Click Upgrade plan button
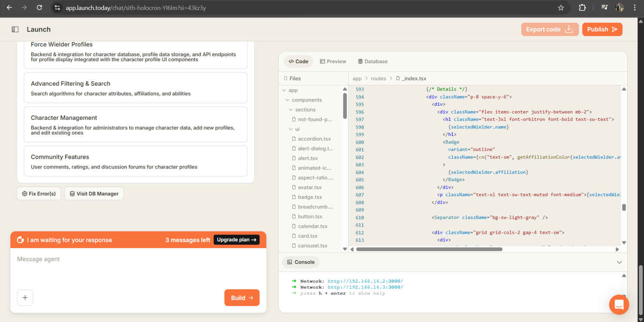This screenshot has width=644, height=322. pos(236,240)
